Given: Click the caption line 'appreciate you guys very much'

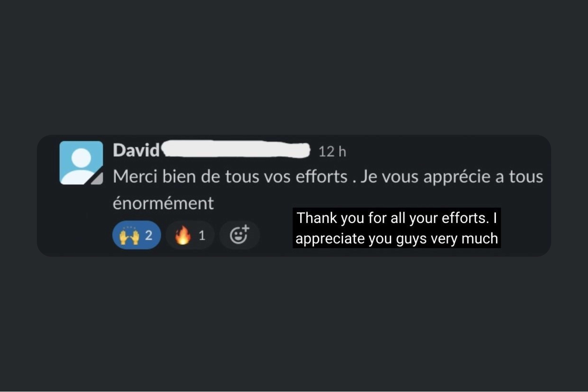Looking at the screenshot, I should (x=397, y=238).
